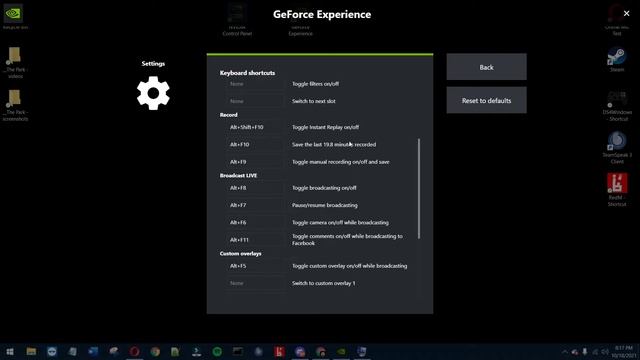Open Google Chrome from the taskbar
The width and height of the screenshot is (640, 360).
pyautogui.click(x=155, y=351)
